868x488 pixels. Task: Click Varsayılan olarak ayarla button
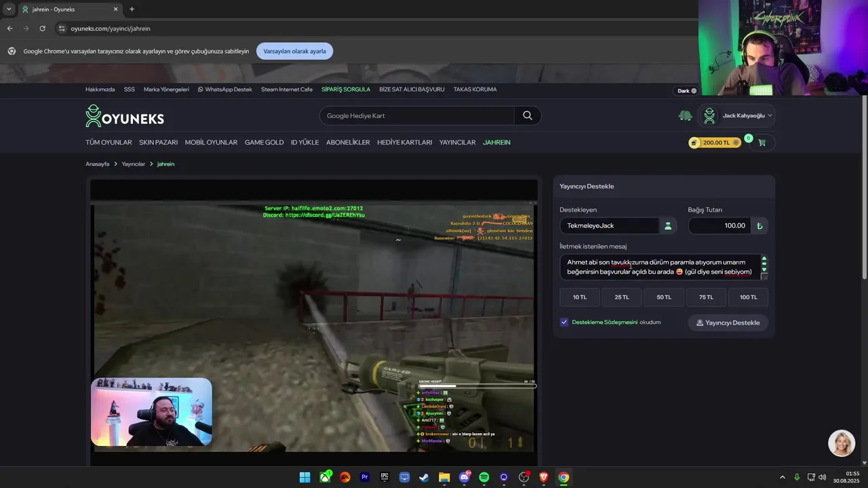pos(295,52)
